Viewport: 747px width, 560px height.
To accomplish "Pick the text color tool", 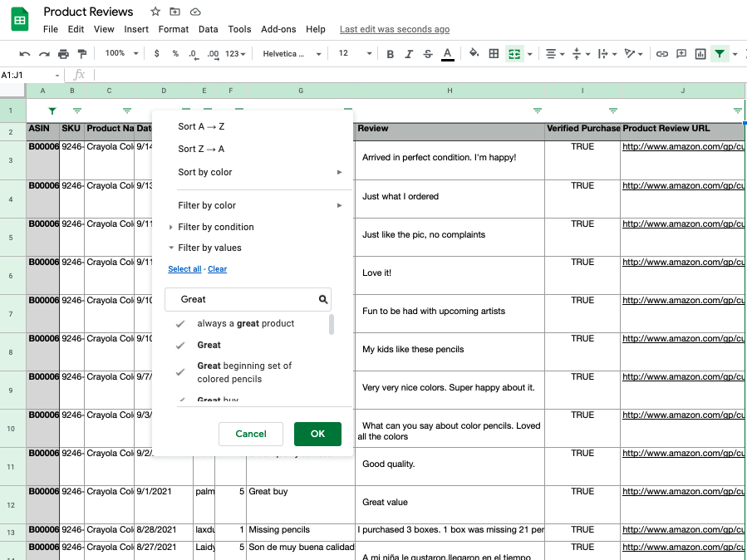I will point(447,54).
